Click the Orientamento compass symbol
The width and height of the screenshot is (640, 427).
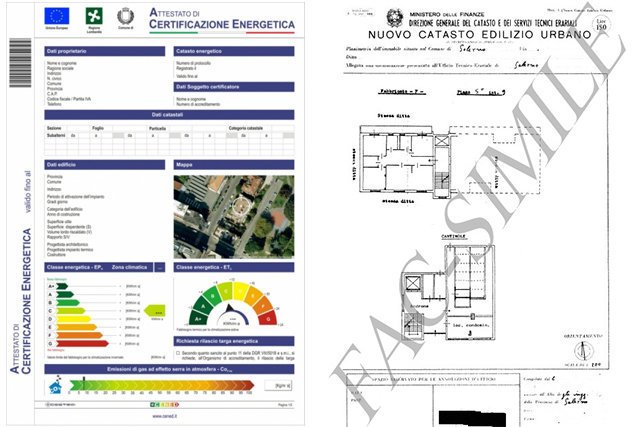(584, 351)
